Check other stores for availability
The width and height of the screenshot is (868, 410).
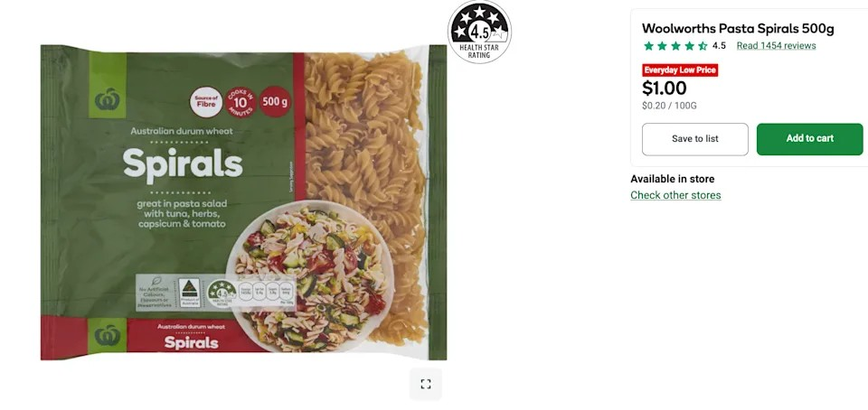click(x=675, y=195)
